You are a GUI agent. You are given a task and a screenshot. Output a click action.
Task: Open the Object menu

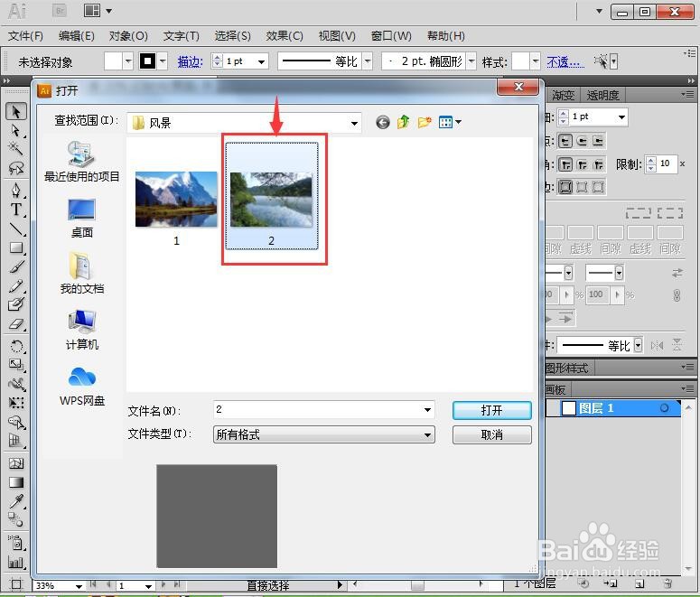coord(128,36)
